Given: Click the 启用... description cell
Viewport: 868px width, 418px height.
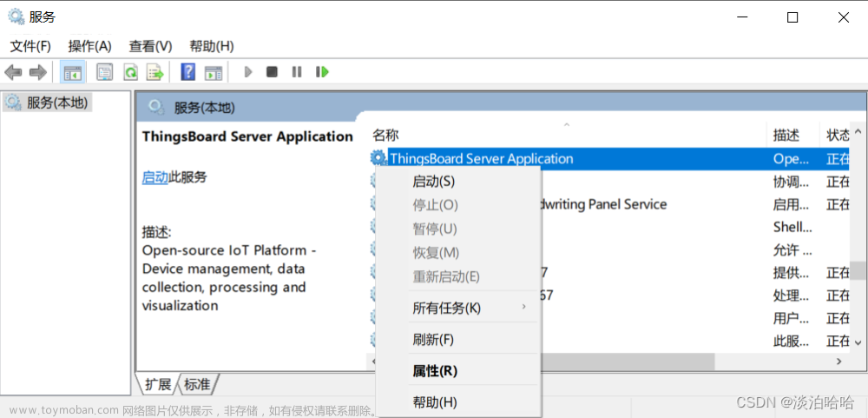Looking at the screenshot, I should pos(791,204).
